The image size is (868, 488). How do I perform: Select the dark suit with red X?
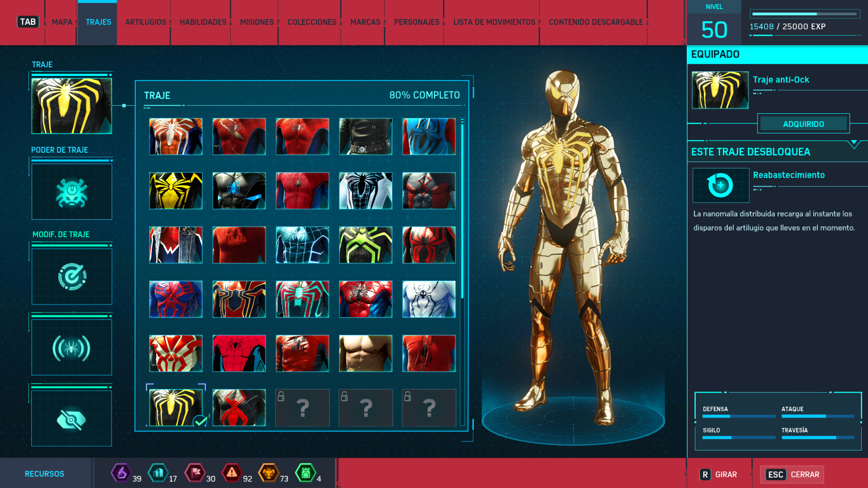239,408
